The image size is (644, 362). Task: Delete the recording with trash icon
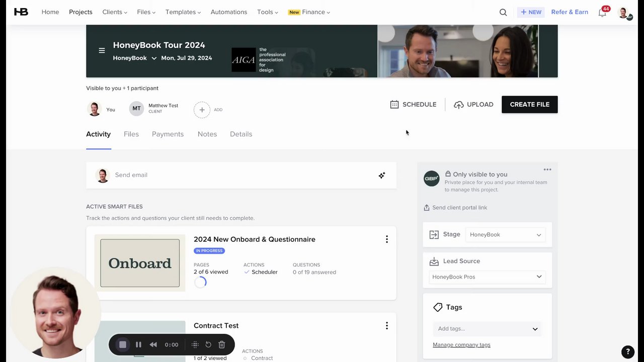point(222,344)
